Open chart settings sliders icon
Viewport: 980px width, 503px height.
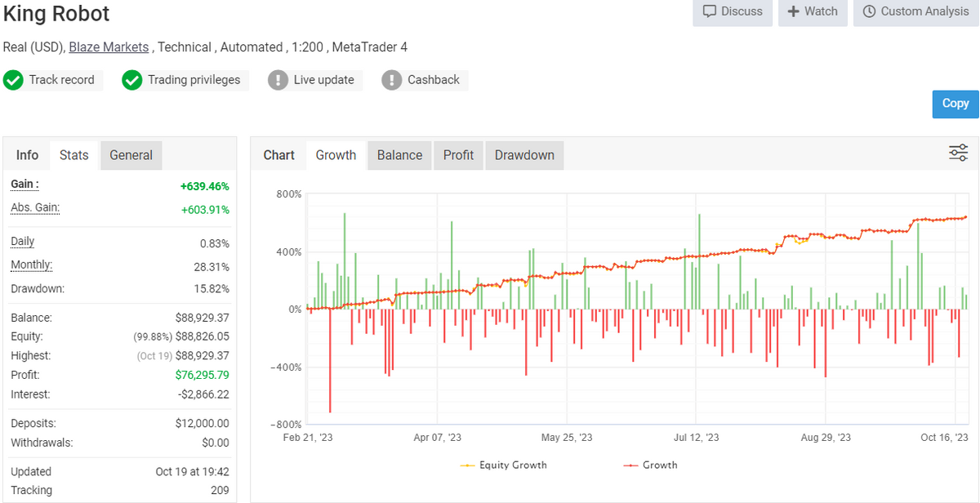point(958,154)
